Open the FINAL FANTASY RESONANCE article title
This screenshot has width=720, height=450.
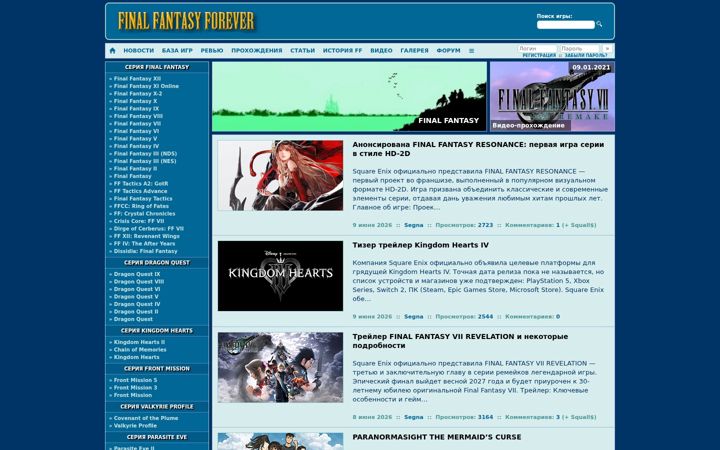pyautogui.click(x=478, y=149)
